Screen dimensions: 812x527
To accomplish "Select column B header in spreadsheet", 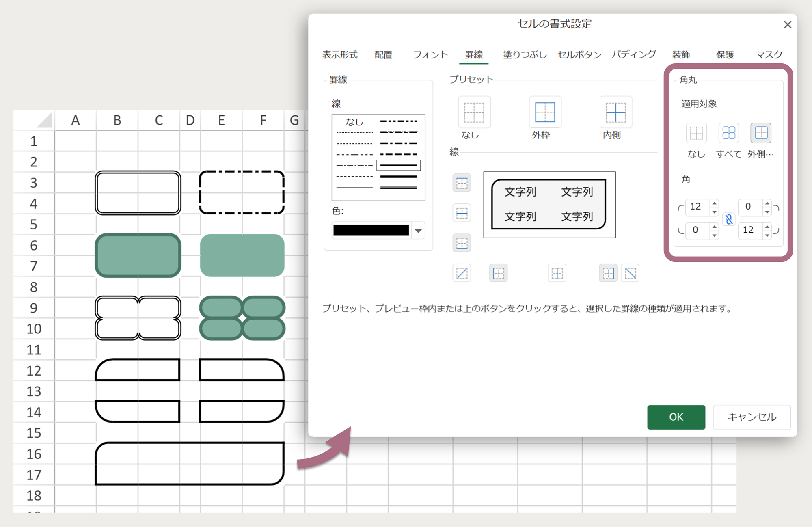I will tap(117, 121).
